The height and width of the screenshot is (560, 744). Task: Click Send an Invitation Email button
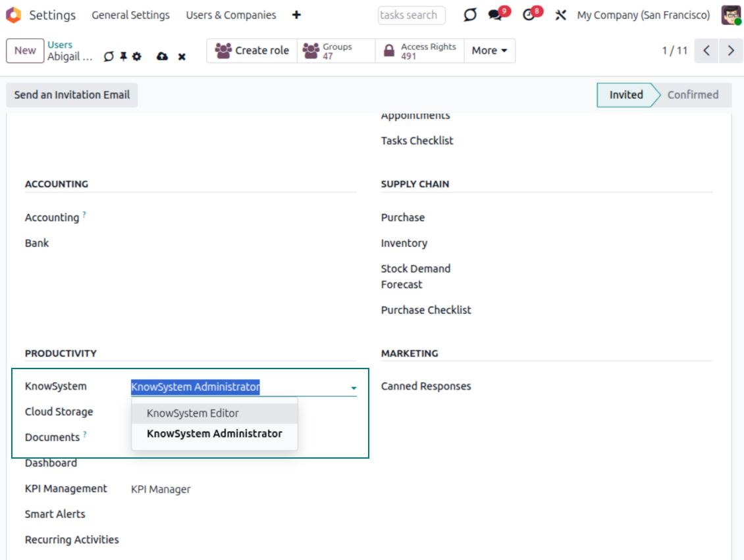72,95
